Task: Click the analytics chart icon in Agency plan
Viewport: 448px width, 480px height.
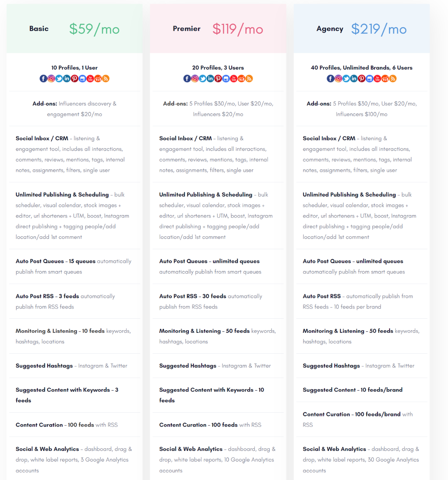Action: (385, 78)
